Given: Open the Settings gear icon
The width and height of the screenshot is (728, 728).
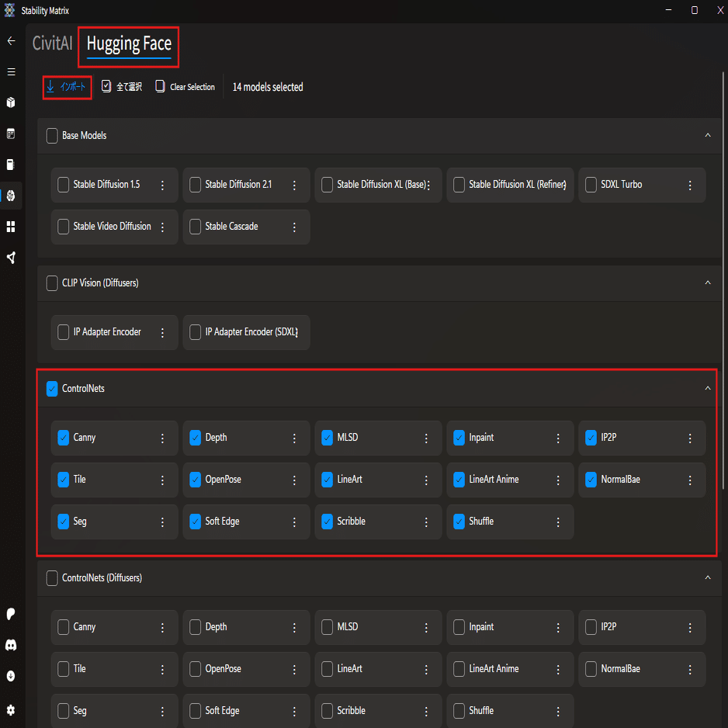Looking at the screenshot, I should coord(11,710).
